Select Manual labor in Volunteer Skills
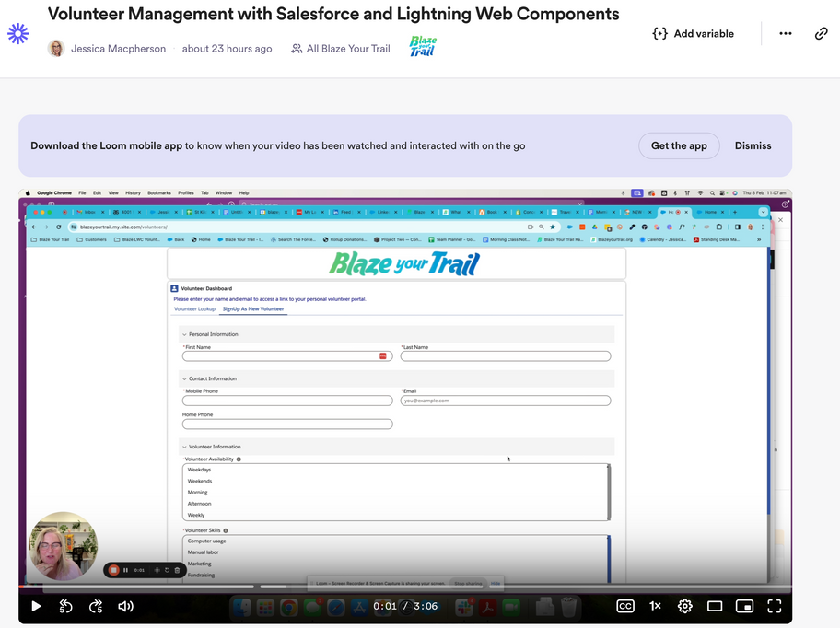 [203, 552]
